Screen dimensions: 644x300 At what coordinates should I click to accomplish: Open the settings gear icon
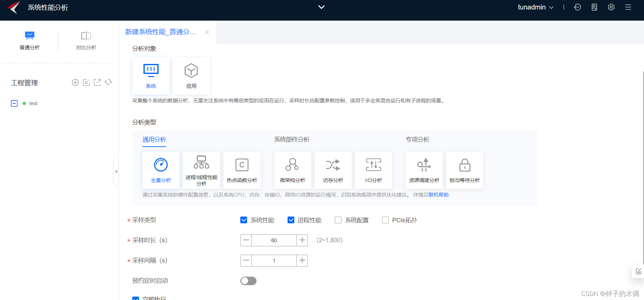click(611, 7)
